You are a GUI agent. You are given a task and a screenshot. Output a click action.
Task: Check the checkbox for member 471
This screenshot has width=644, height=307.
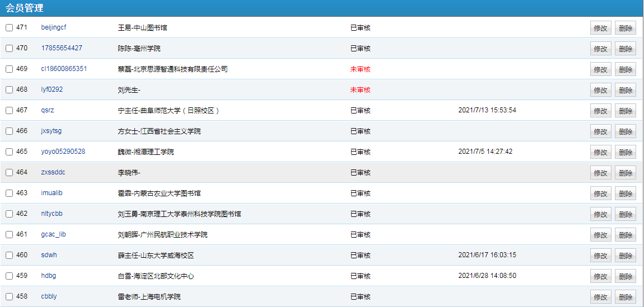10,28
